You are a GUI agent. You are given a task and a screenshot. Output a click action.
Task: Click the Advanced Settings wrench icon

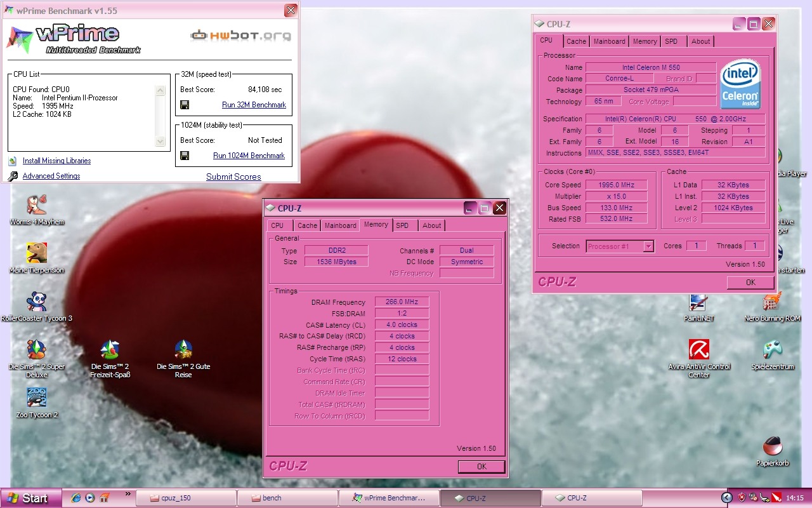(13, 176)
